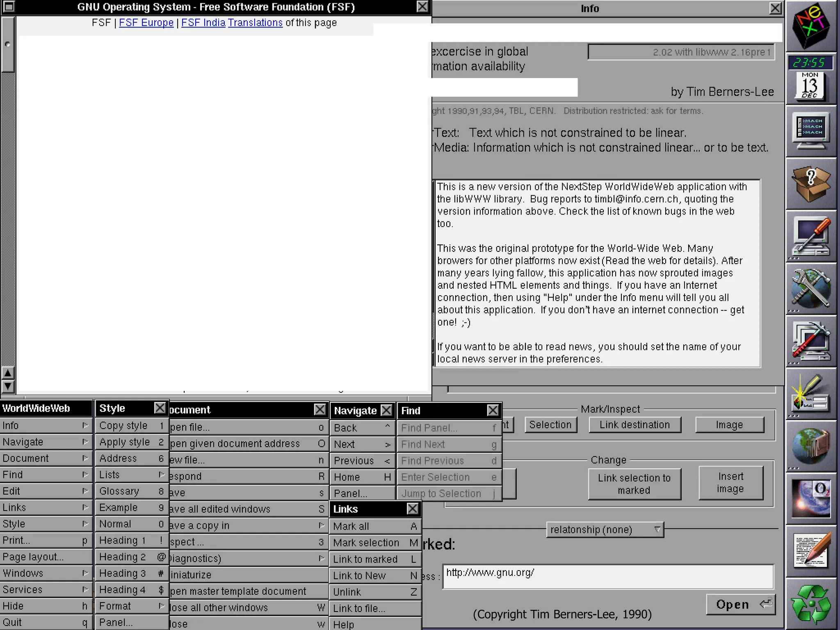
Task: Choose Previous in the Navigate menu
Action: 362,461
